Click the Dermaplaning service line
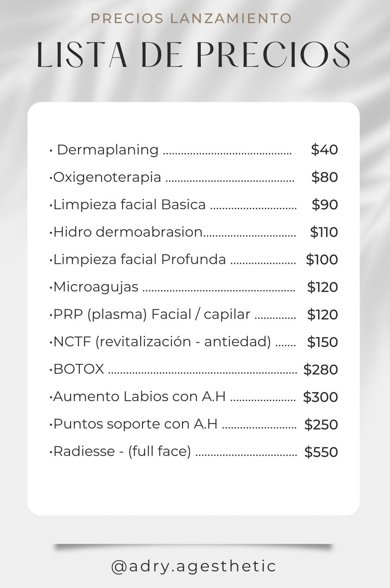Image resolution: width=390 pixels, height=588 pixels. pos(194,150)
